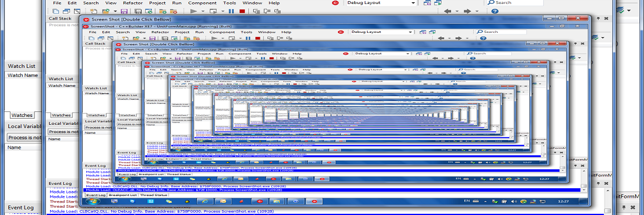Screen dimensions: 644x215
Task: Click Add File to Project icon, topmost toolbar
Action: coord(162,12)
